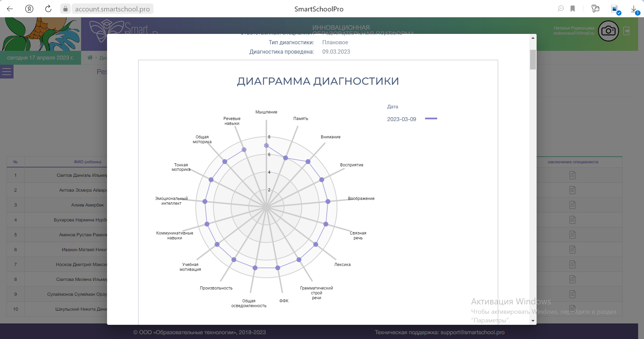The width and height of the screenshot is (644, 339).
Task: Click the camera screenshot icon
Action: 608,31
